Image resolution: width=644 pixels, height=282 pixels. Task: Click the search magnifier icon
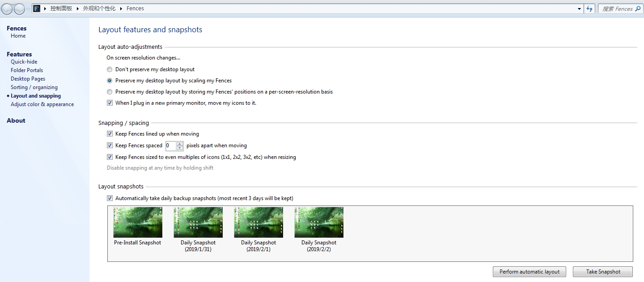638,9
